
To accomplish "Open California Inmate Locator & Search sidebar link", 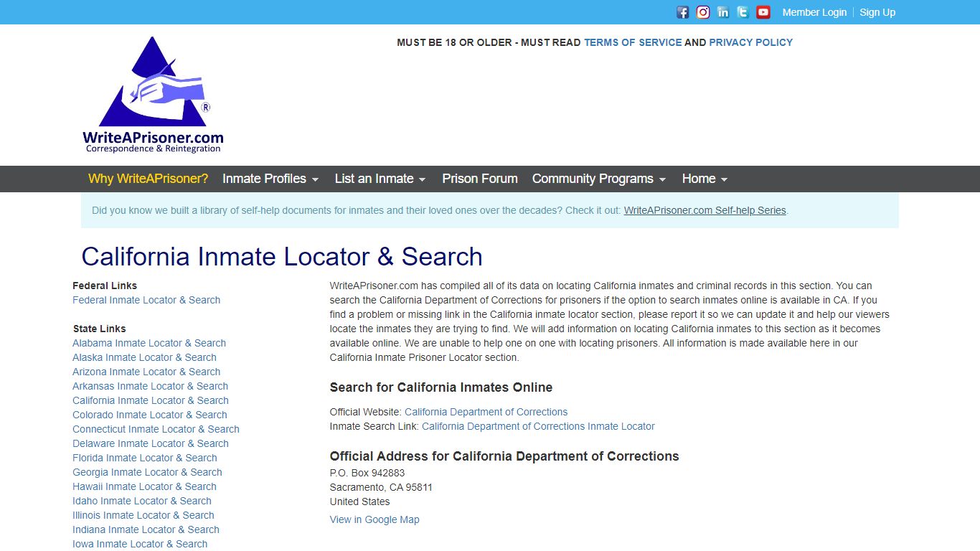I will (151, 400).
